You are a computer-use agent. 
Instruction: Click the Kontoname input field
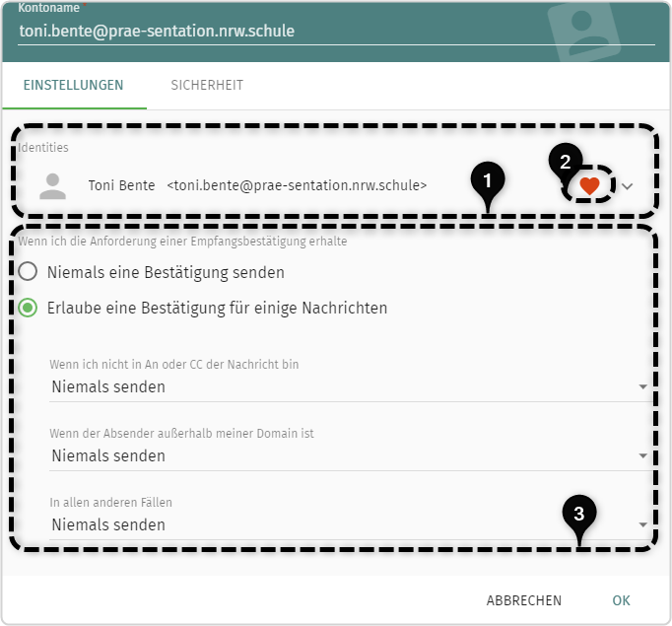pos(336,32)
